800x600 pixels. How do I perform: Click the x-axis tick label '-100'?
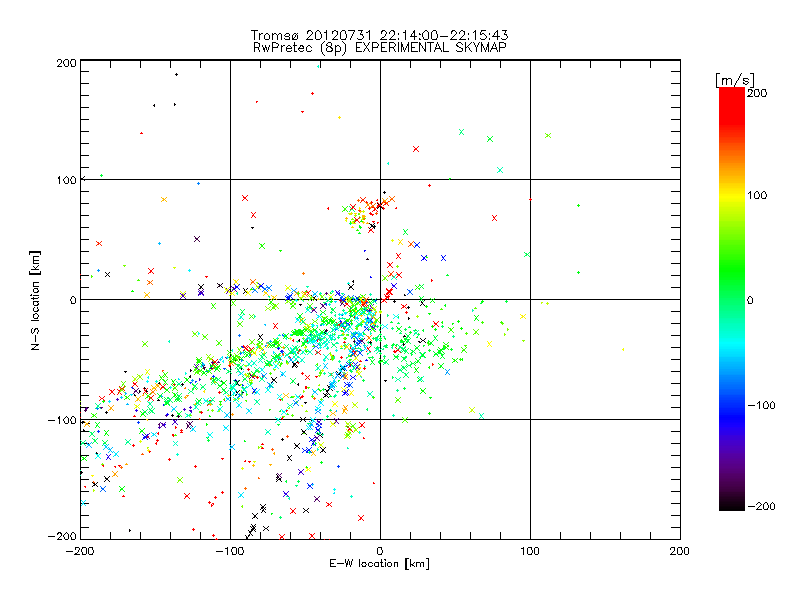pyautogui.click(x=230, y=551)
